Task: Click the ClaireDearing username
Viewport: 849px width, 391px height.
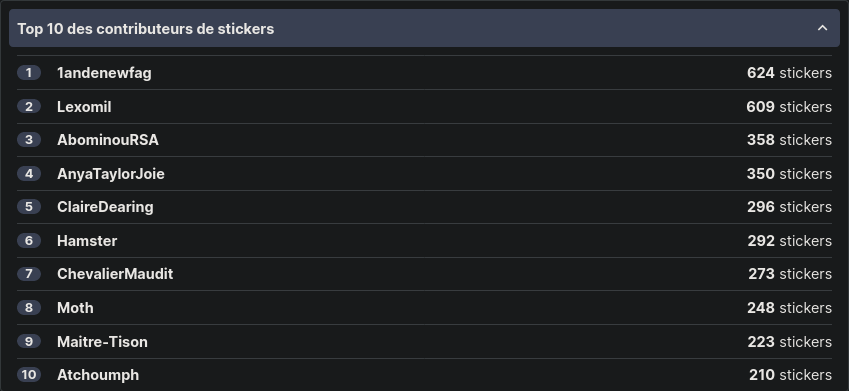Action: tap(105, 207)
